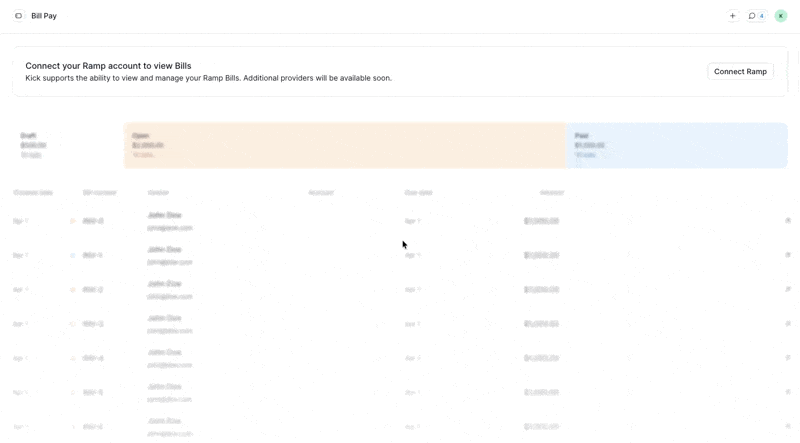The image size is (800, 443).
Task: Select the blue Paid bills tab
Action: (677, 145)
